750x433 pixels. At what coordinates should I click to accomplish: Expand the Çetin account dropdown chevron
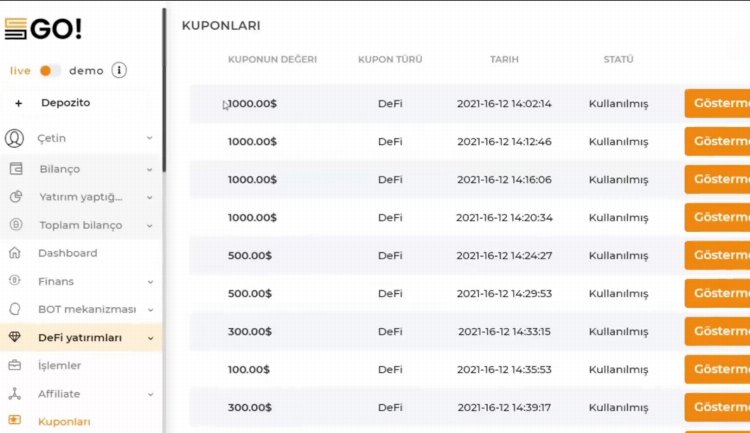149,139
